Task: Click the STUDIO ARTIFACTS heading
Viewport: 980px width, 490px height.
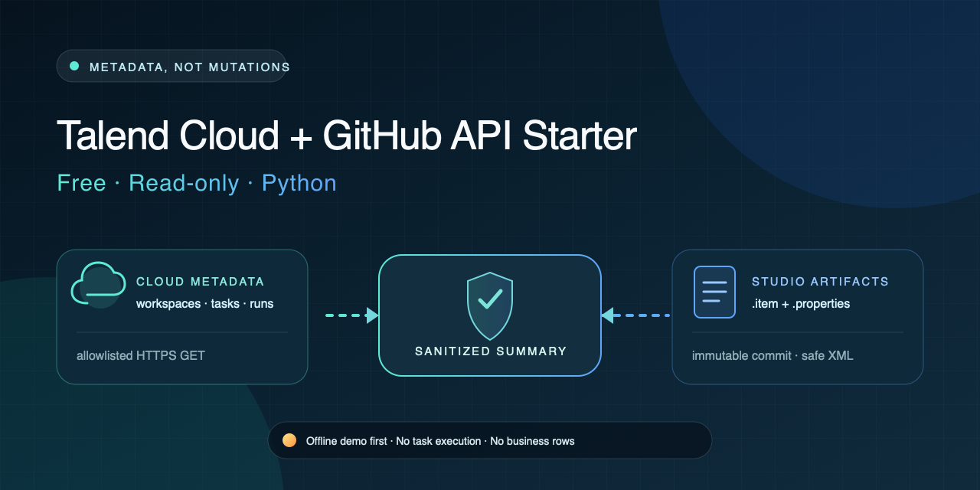Action: point(821,282)
